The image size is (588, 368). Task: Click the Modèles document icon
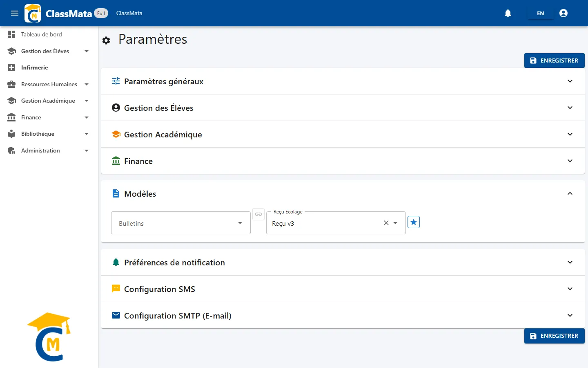click(116, 193)
